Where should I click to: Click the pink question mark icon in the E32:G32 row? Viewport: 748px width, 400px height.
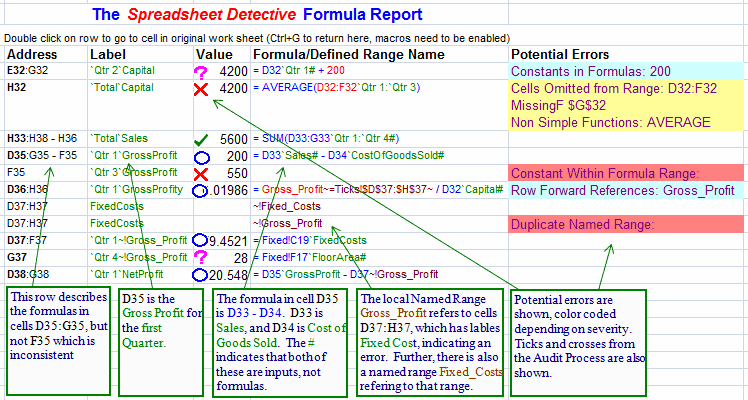(x=201, y=72)
